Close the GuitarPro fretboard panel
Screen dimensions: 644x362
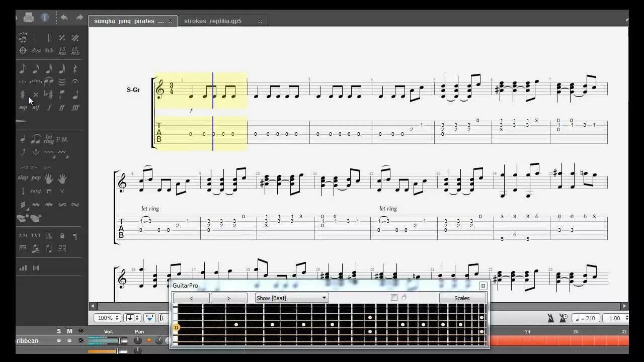click(483, 286)
